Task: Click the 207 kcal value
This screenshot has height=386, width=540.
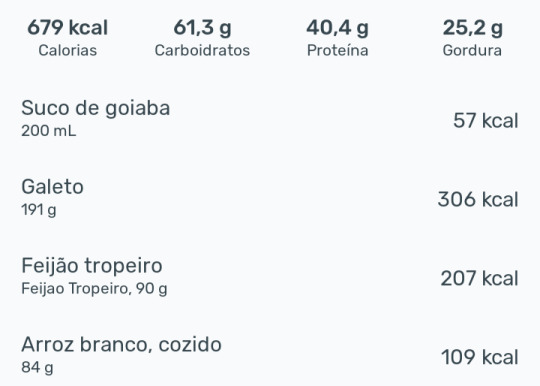Action: [x=479, y=278]
